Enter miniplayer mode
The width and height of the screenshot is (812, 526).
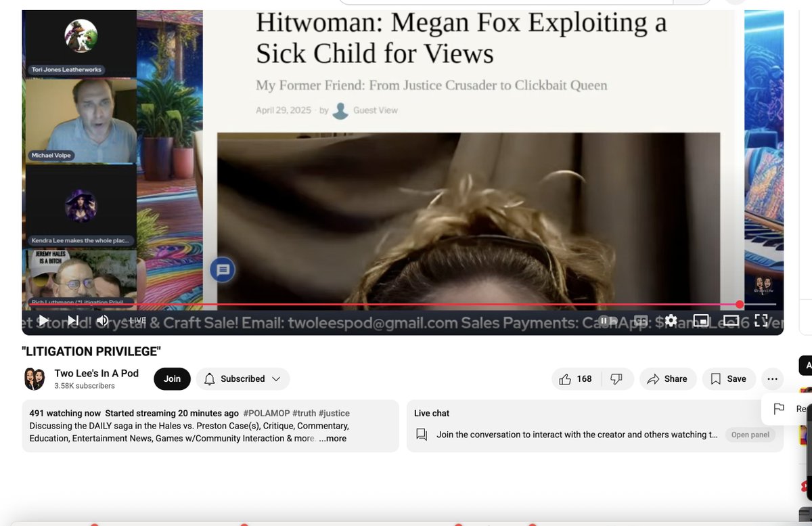[x=701, y=320]
